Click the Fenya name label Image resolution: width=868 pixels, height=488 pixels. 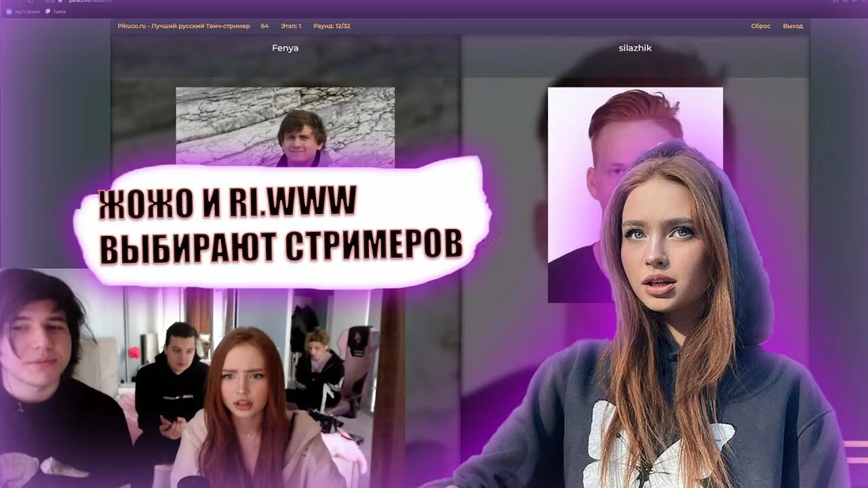point(285,48)
